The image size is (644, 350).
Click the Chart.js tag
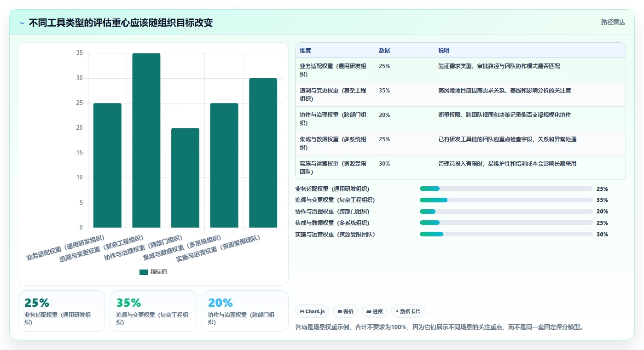pos(312,311)
